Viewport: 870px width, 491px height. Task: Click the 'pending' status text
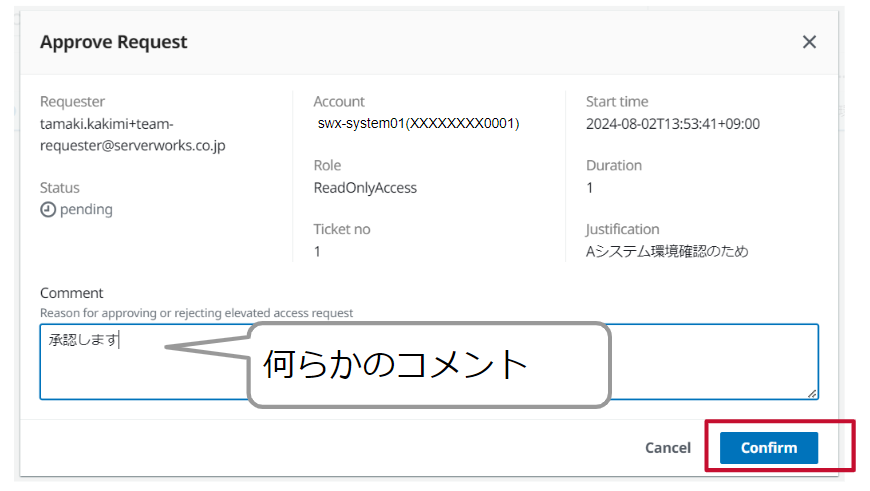click(x=86, y=210)
